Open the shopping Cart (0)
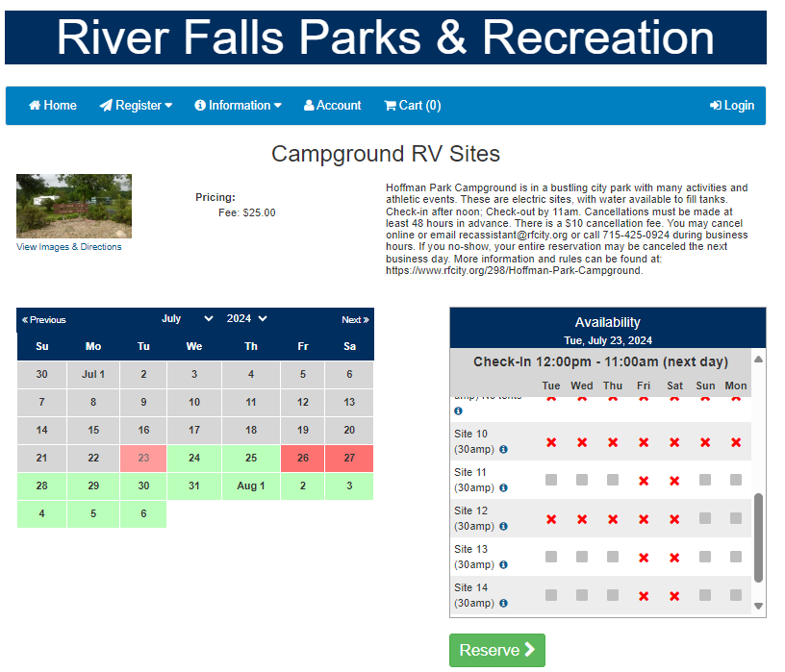Viewport: 785px width, 672px height. (x=412, y=106)
